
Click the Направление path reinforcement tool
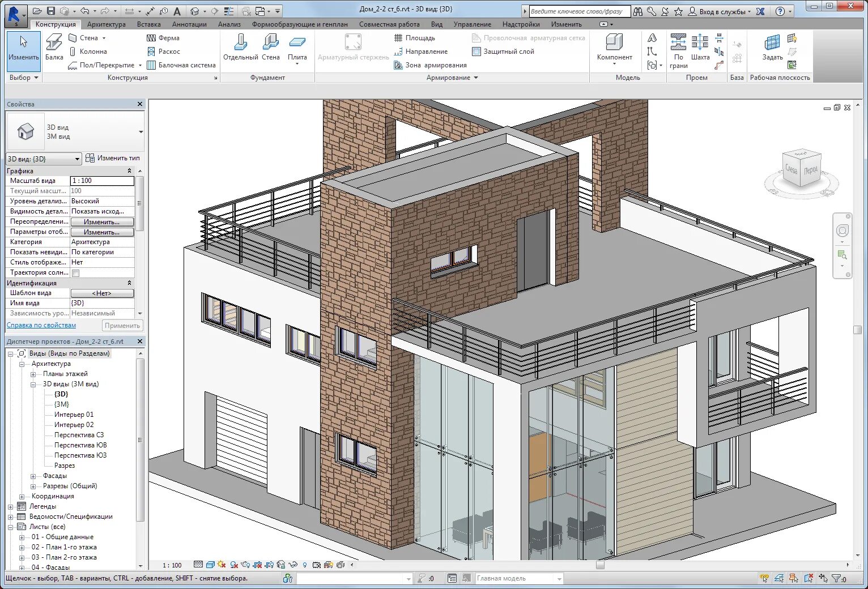point(421,52)
